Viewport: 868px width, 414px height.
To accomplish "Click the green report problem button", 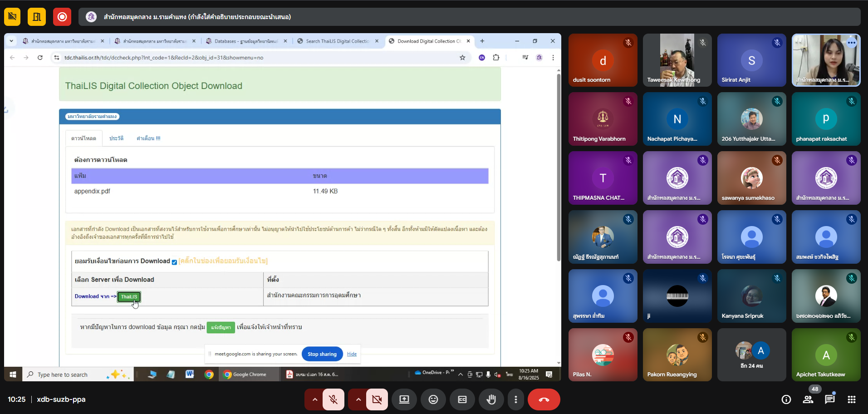I will pyautogui.click(x=221, y=327).
